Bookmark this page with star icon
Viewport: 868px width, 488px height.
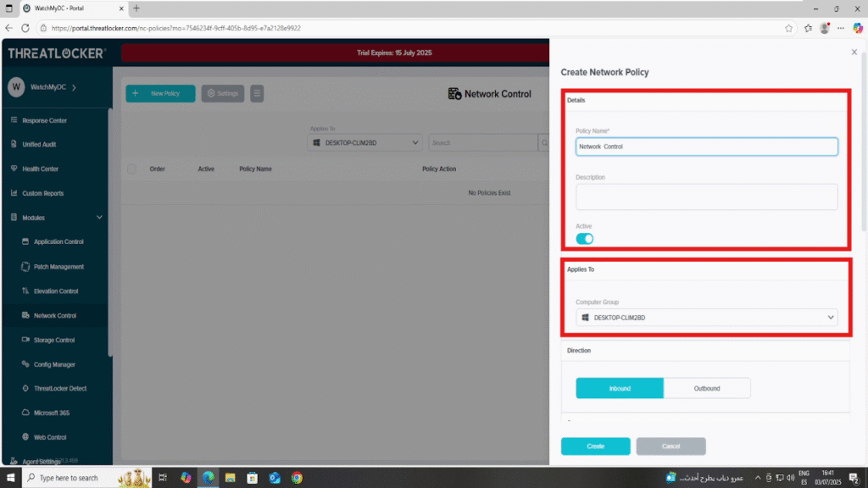coord(789,28)
